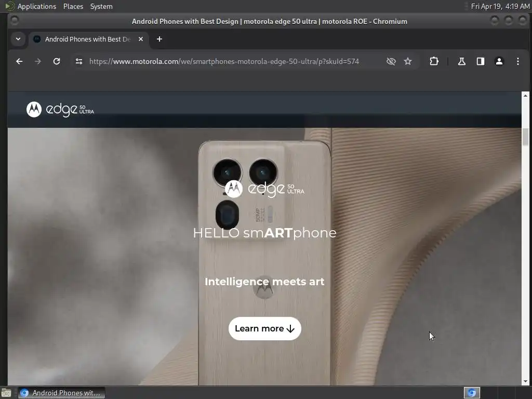
Task: Open the System menu
Action: point(101,6)
